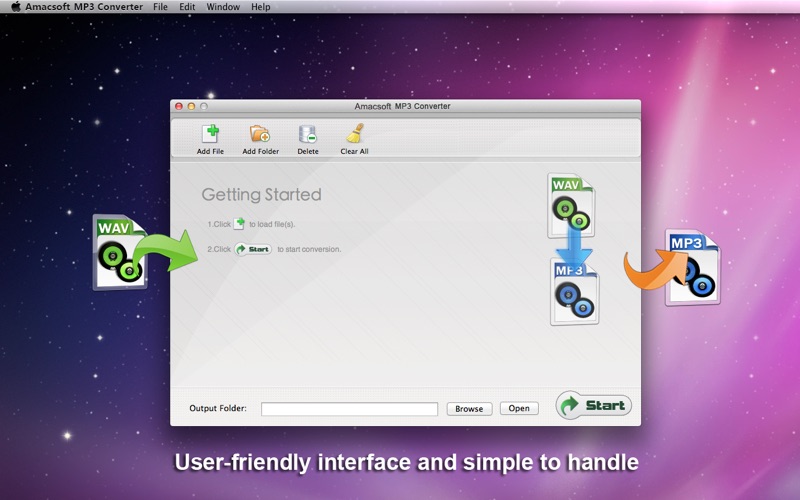
Task: Open the File menu
Action: tap(160, 7)
